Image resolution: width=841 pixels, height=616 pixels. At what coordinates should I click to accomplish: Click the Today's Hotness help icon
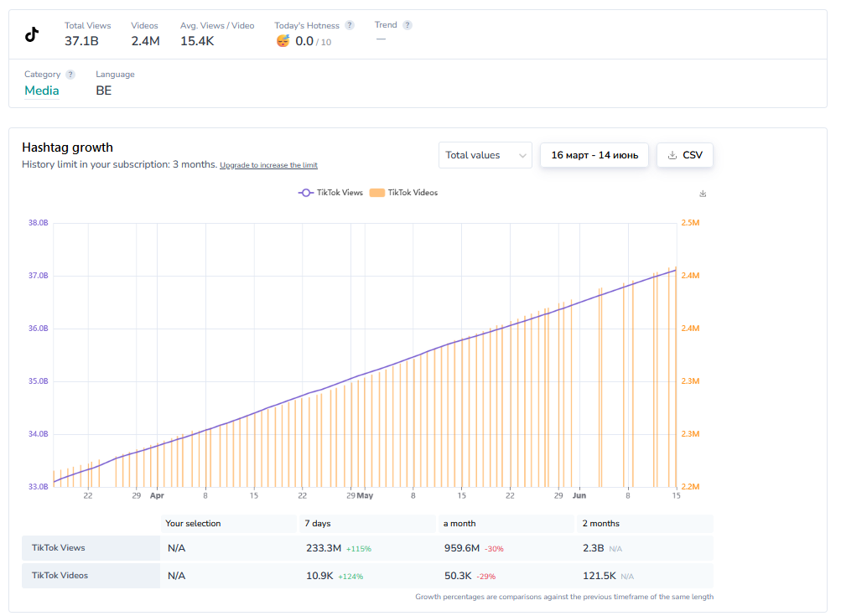pyautogui.click(x=350, y=25)
